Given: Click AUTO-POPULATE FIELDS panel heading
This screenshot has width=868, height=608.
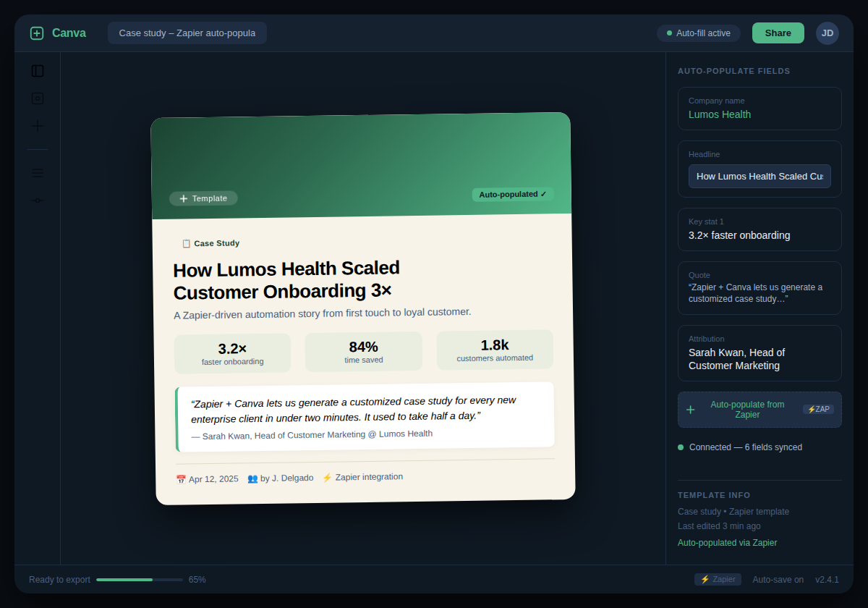Looking at the screenshot, I should pyautogui.click(x=734, y=71).
